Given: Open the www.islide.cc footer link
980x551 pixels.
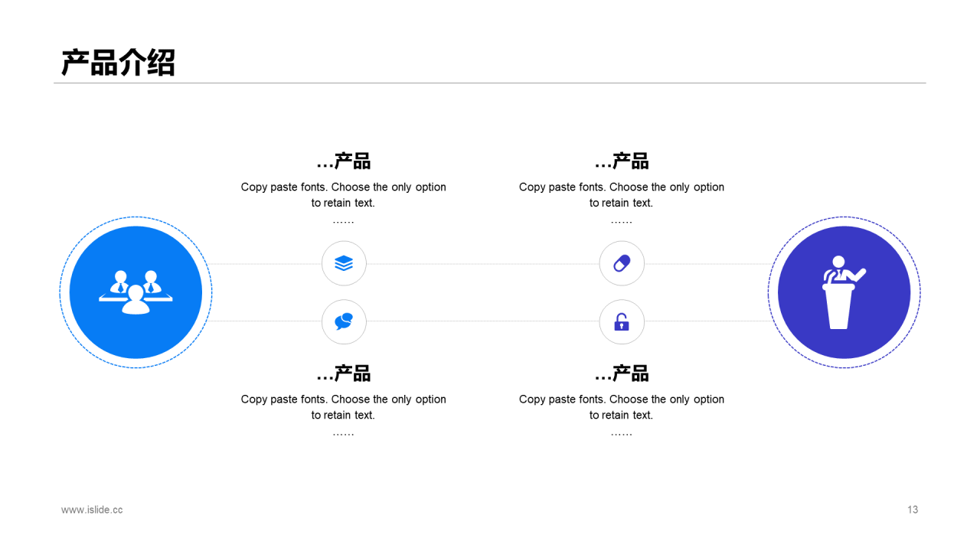Looking at the screenshot, I should pyautogui.click(x=92, y=510).
